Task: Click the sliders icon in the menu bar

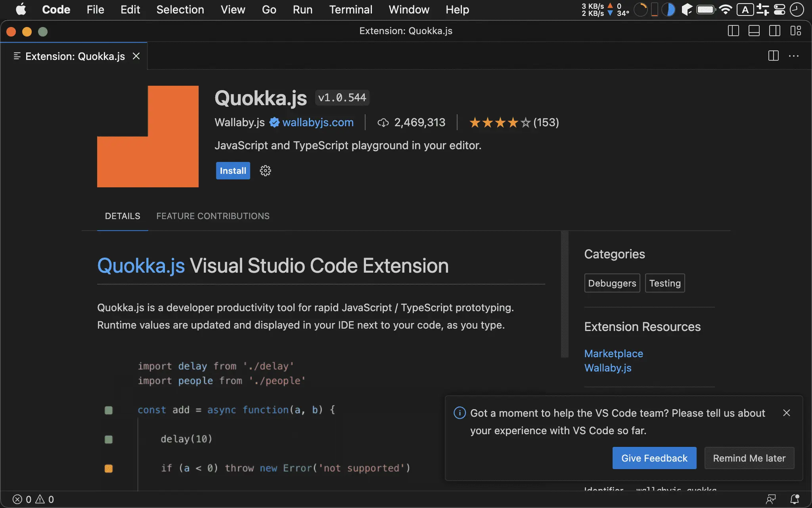Action: tap(762, 10)
